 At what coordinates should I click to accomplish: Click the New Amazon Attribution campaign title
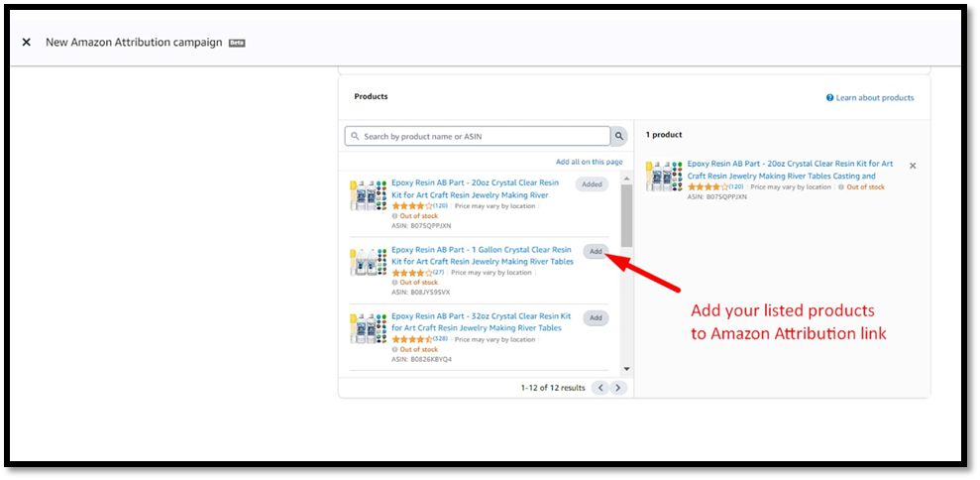click(134, 43)
